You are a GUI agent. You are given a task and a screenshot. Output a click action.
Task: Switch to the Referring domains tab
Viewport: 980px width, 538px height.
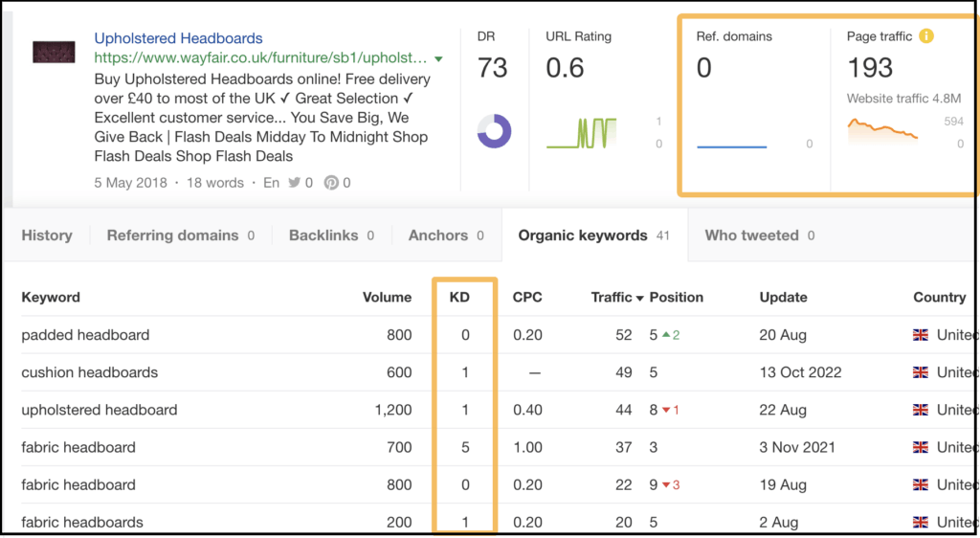pos(181,235)
